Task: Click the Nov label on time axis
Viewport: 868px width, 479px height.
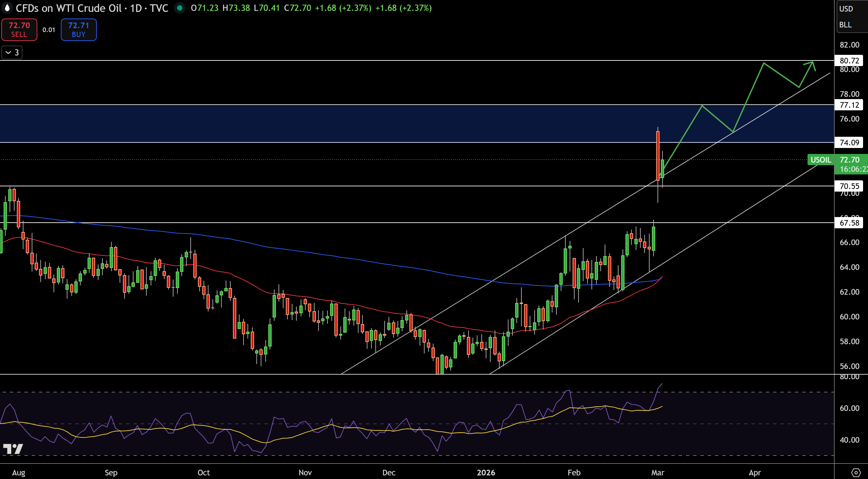Action: coord(305,473)
